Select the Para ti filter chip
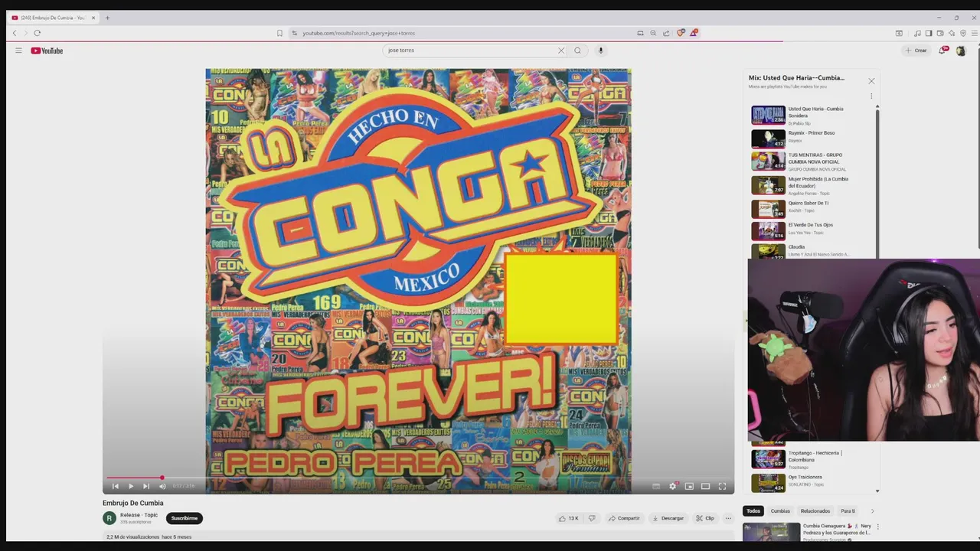The image size is (980, 551). (x=848, y=511)
